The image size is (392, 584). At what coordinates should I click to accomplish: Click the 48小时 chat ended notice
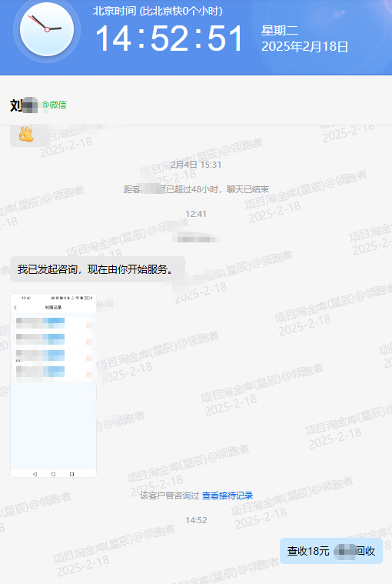click(x=196, y=189)
